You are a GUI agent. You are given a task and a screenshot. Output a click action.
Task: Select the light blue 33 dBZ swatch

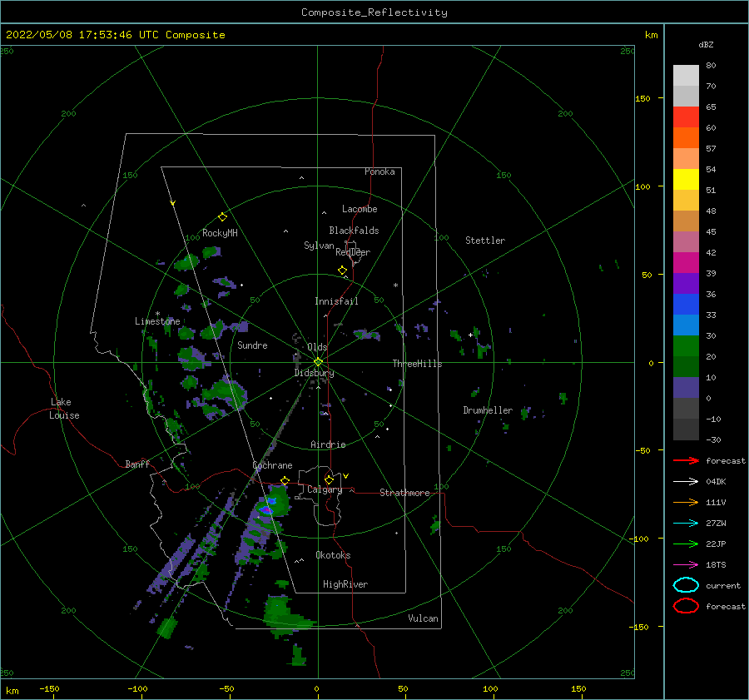tap(686, 325)
